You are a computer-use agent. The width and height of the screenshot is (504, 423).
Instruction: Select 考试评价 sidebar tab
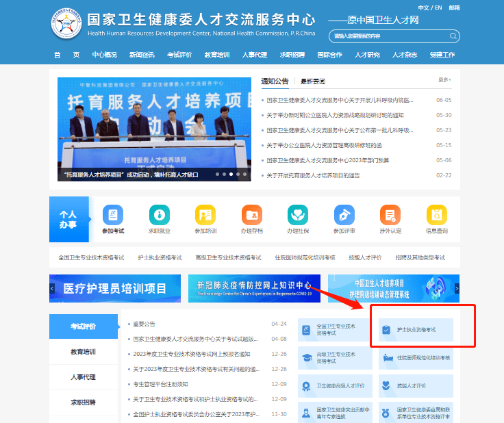pyautogui.click(x=84, y=326)
